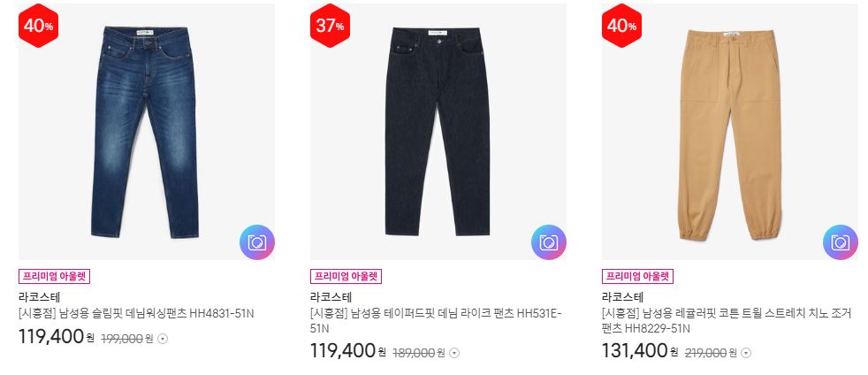Click the 라코스테 brand name under blue jeans
The height and width of the screenshot is (375, 868).
[39, 297]
